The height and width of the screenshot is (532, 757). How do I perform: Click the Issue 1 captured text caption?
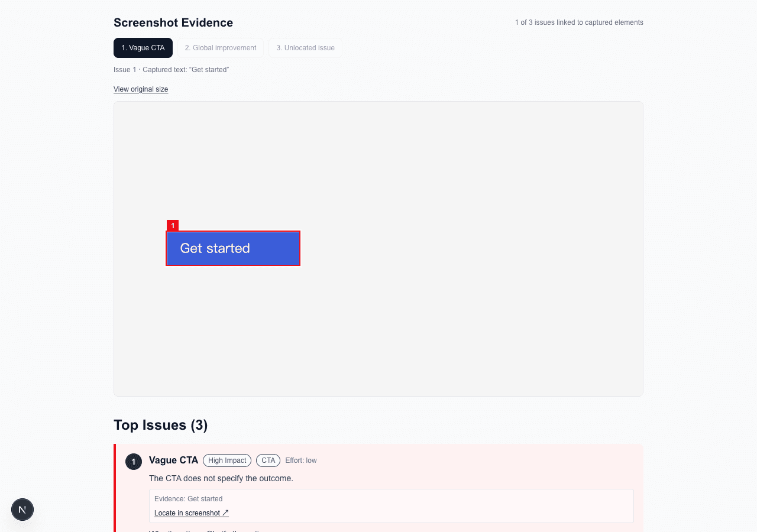tap(172, 70)
